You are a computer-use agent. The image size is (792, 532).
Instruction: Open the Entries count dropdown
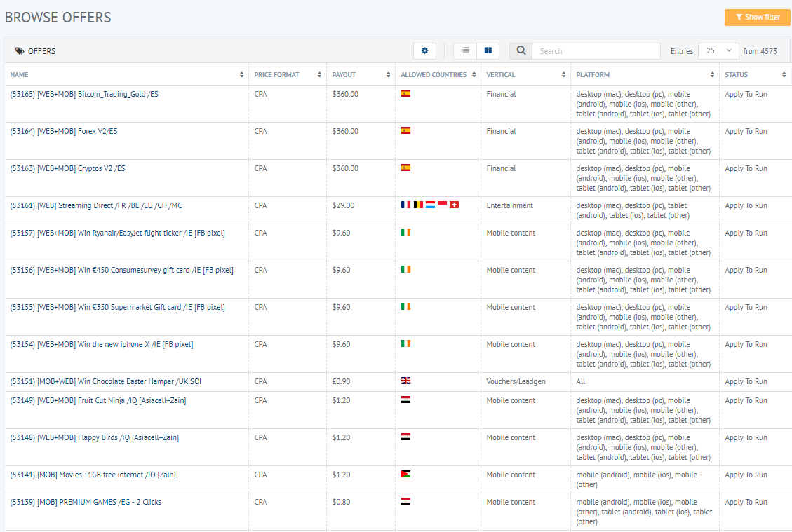[718, 51]
